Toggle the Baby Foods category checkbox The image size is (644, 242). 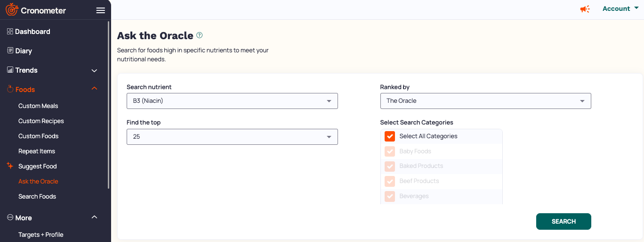click(390, 151)
